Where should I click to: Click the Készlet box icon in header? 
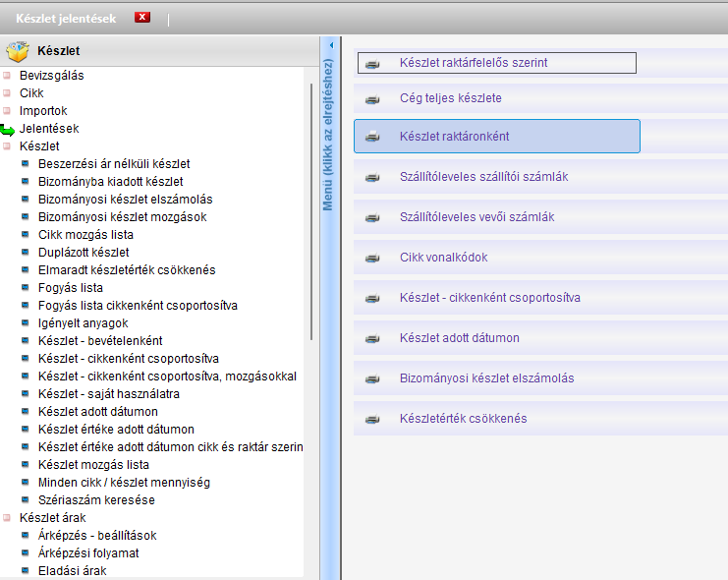click(18, 51)
